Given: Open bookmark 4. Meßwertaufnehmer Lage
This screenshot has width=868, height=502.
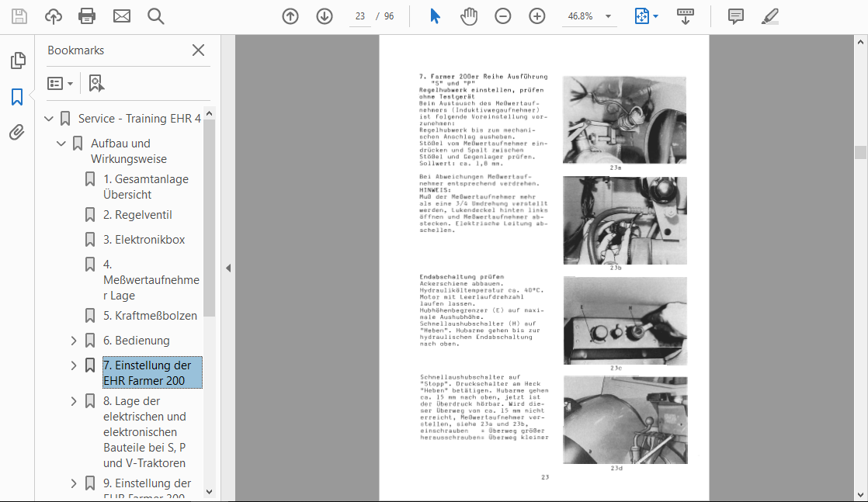Looking at the screenshot, I should pyautogui.click(x=151, y=279).
